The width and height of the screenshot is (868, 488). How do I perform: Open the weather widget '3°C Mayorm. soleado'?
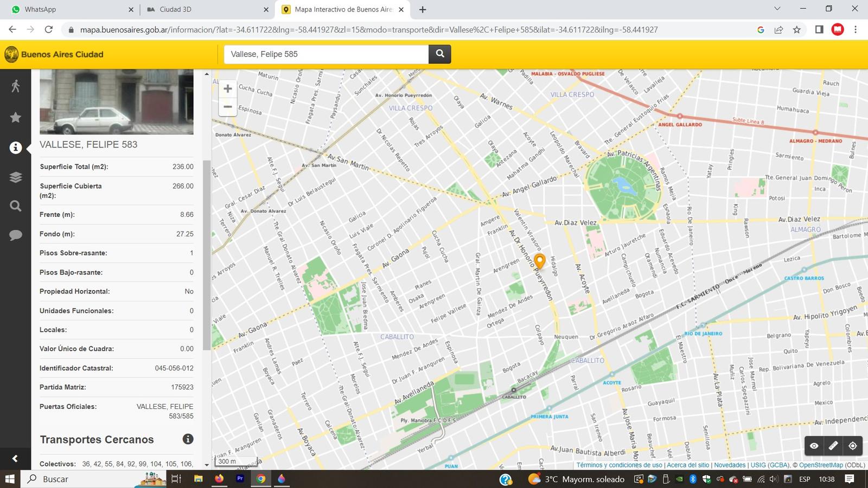click(x=577, y=479)
